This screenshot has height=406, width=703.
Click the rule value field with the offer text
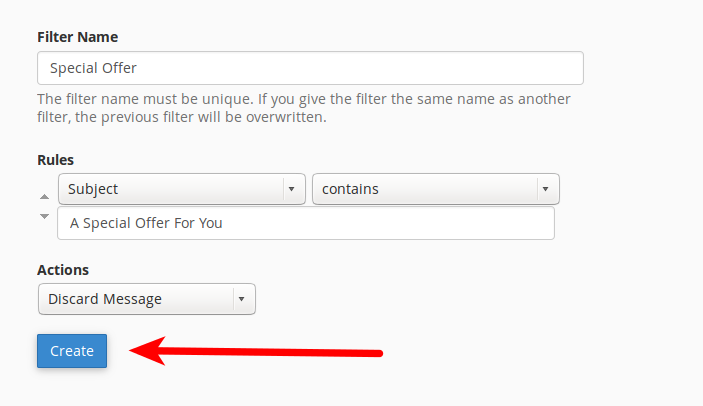click(x=306, y=223)
